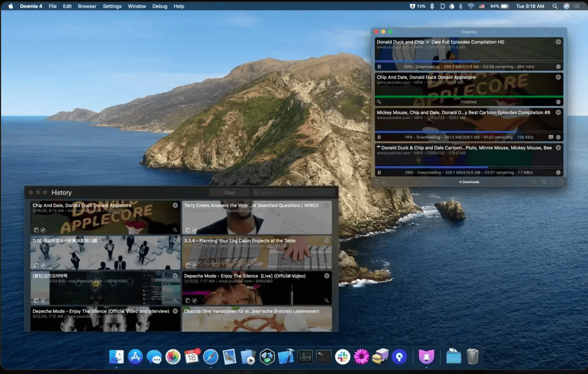
Task: Open Siri from menu bar
Action: 566,6
